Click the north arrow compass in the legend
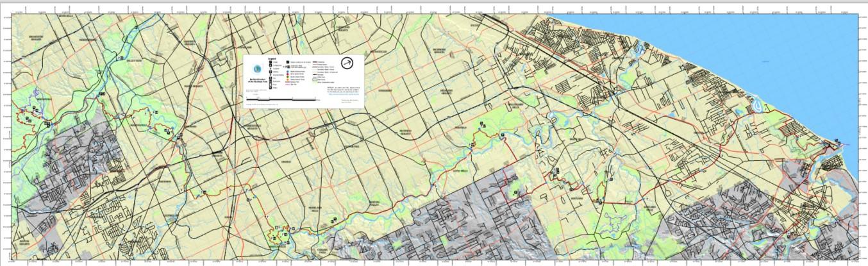Viewport: 868px width, 266px height. 347,63
